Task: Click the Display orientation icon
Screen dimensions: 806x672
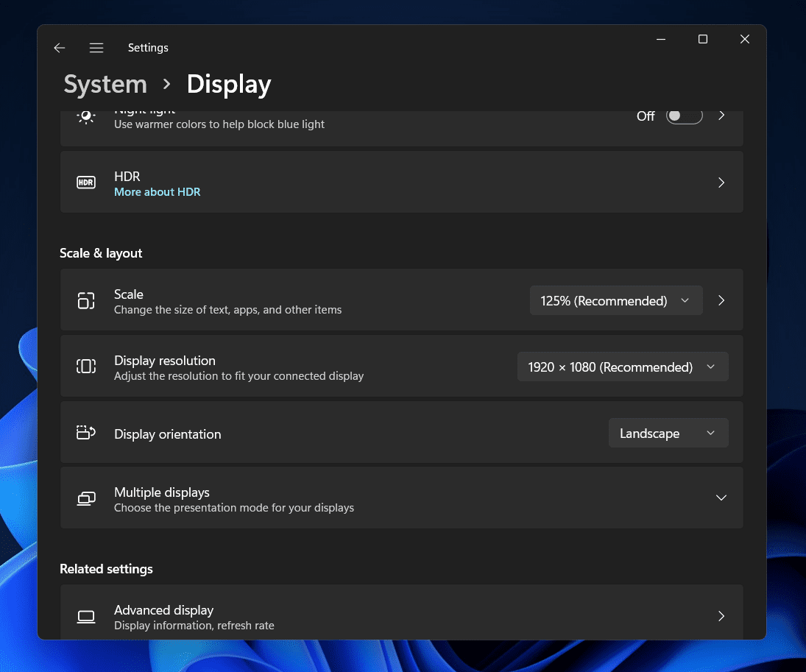Action: [86, 433]
